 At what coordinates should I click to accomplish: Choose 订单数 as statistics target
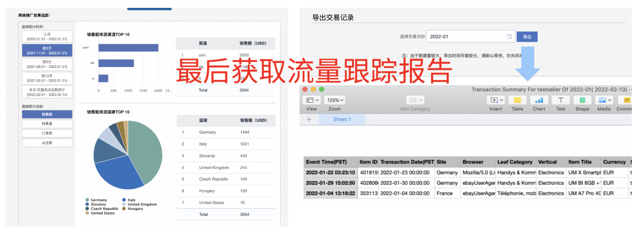47,133
